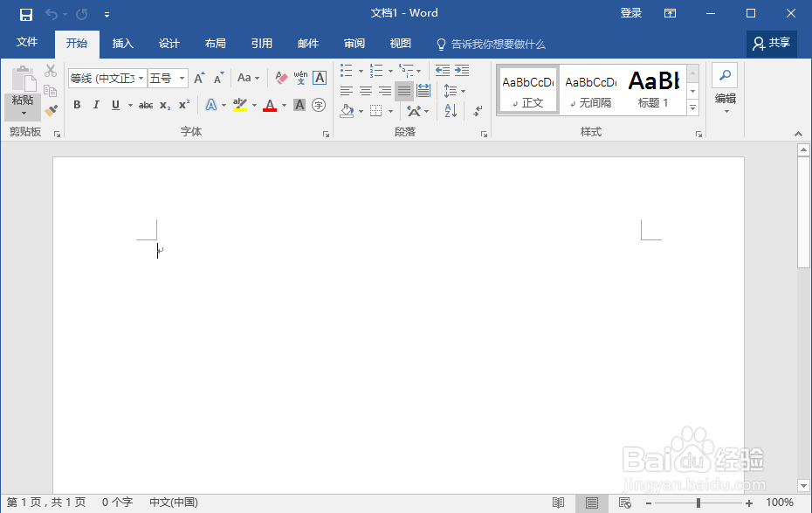Image resolution: width=812 pixels, height=513 pixels.
Task: Align text left
Action: [347, 92]
